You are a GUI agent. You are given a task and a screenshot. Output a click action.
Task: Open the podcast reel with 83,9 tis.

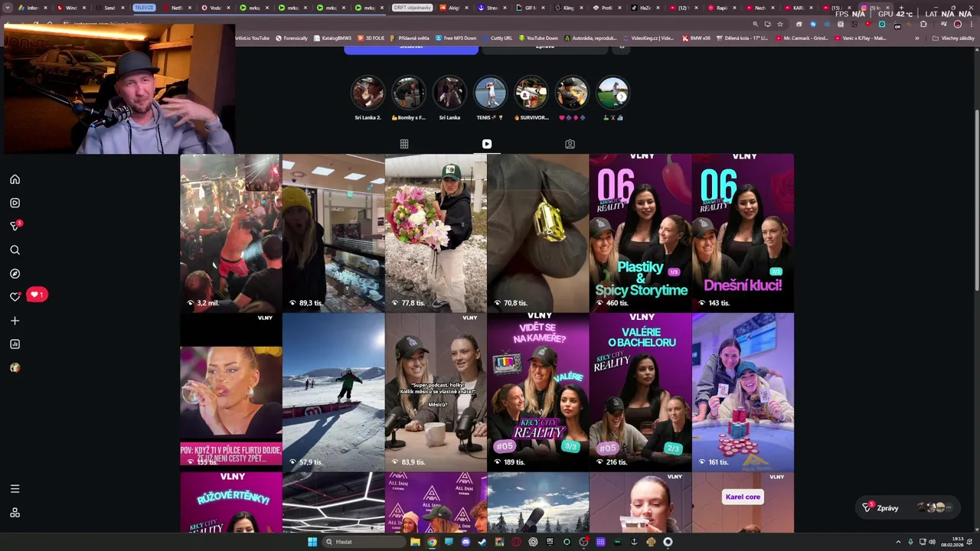click(436, 392)
